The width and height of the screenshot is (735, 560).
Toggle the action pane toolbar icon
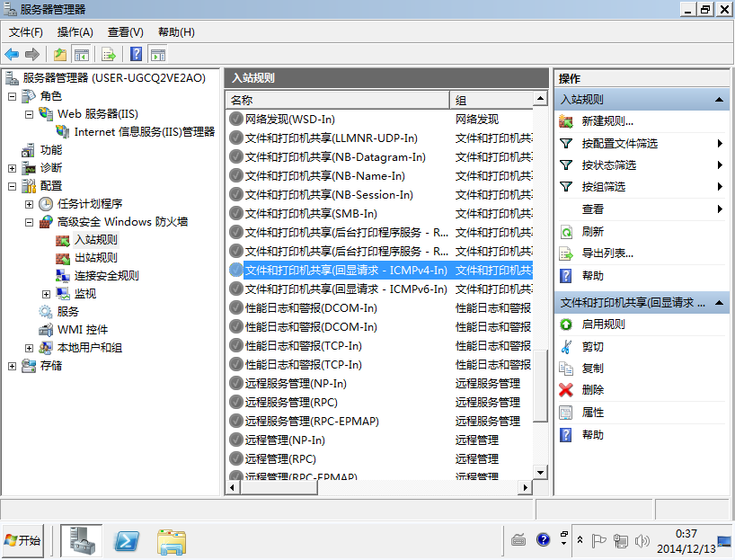[x=158, y=55]
